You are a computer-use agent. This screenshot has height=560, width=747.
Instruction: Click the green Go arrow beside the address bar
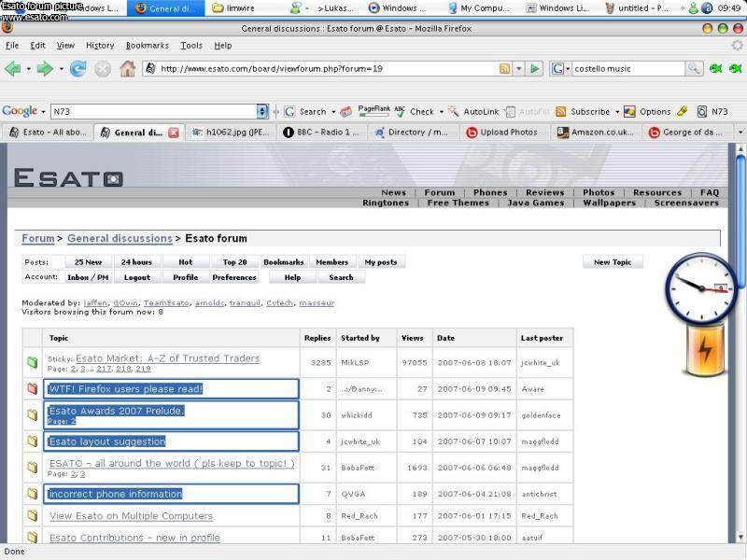tap(534, 68)
